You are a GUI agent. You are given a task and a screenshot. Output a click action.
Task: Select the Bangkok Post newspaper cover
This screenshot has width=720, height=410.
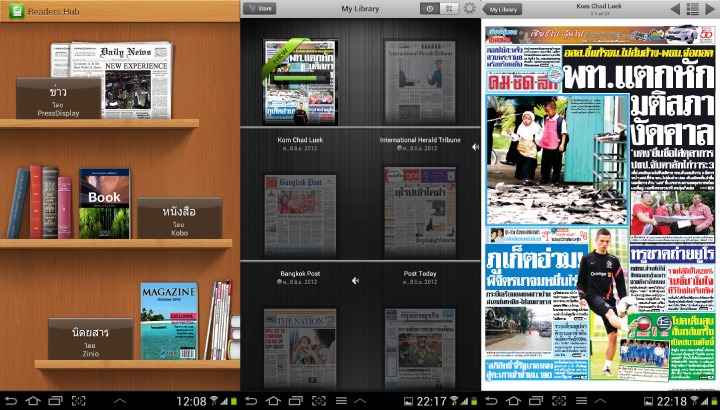pyautogui.click(x=297, y=212)
